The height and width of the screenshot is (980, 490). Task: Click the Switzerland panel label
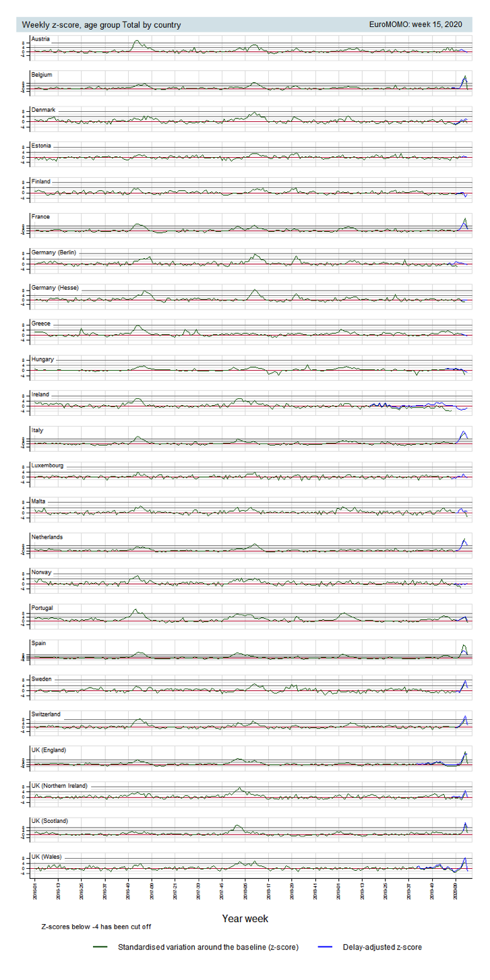[46, 714]
